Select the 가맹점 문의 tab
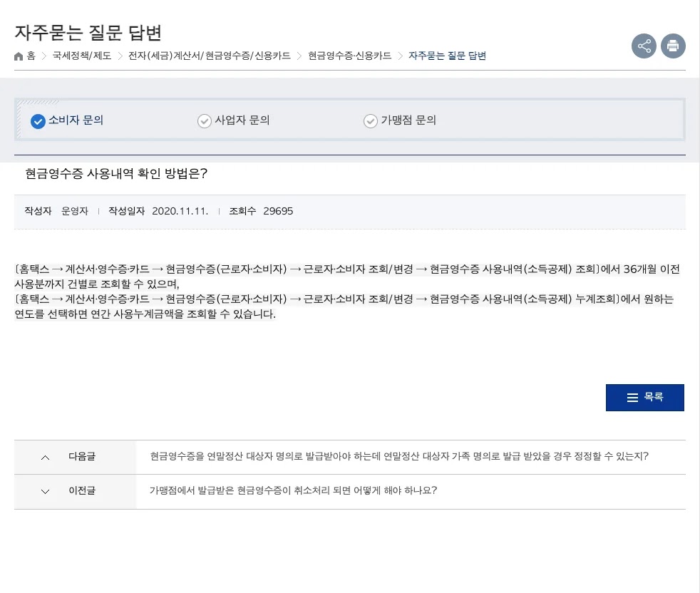Screen dimensions: 700x593 [x=400, y=120]
